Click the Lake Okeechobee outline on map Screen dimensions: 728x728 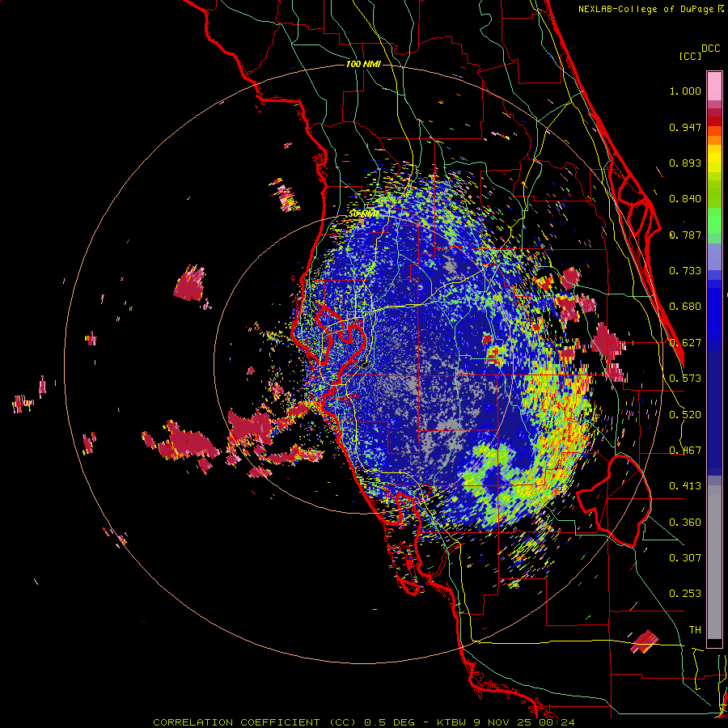coord(614,501)
